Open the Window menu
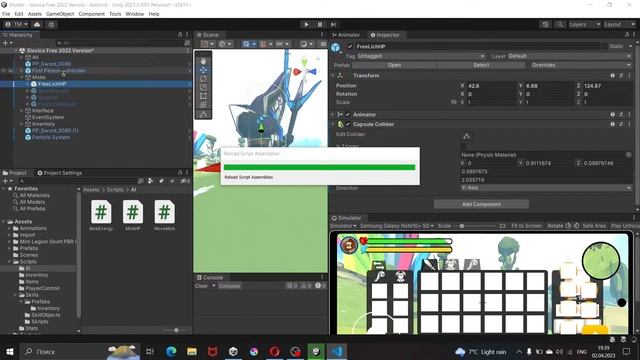Screen dimensions: 640x360 [135, 14]
